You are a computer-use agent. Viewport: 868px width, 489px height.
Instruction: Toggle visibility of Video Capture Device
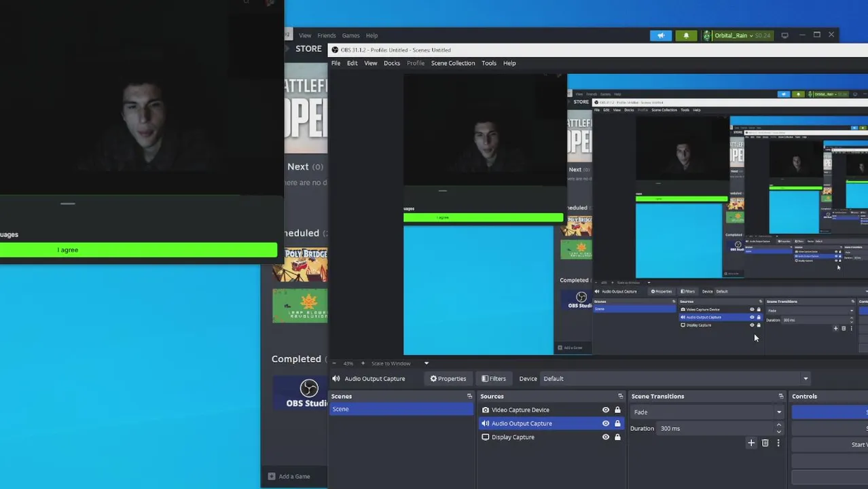606,410
